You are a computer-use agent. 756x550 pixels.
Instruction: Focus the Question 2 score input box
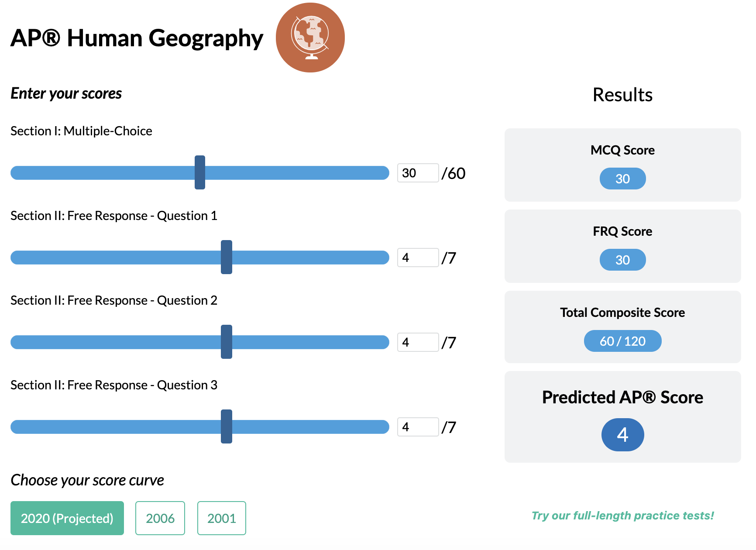[418, 342]
